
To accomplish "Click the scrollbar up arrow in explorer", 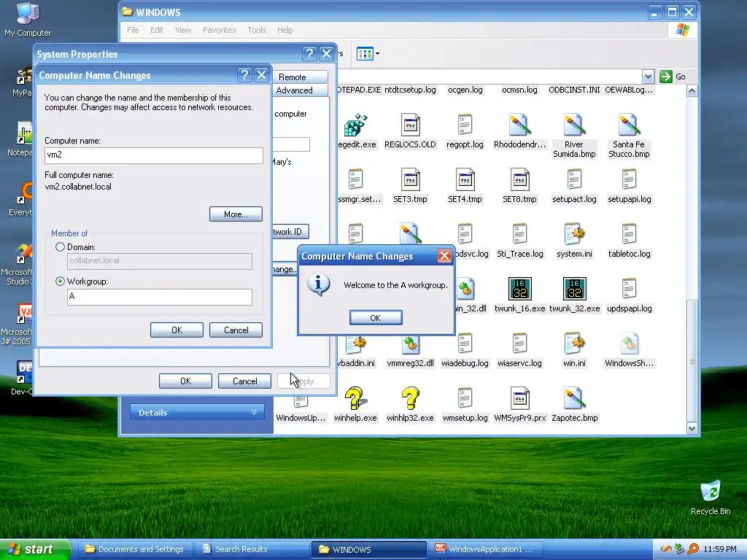I will coord(692,91).
